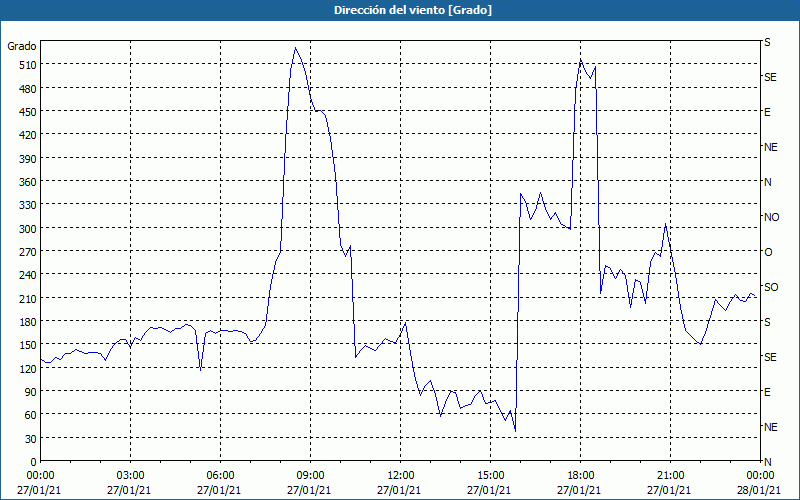Click the 'SO' compass label on right axis
Viewport: 800px width, 500px height.
click(771, 287)
